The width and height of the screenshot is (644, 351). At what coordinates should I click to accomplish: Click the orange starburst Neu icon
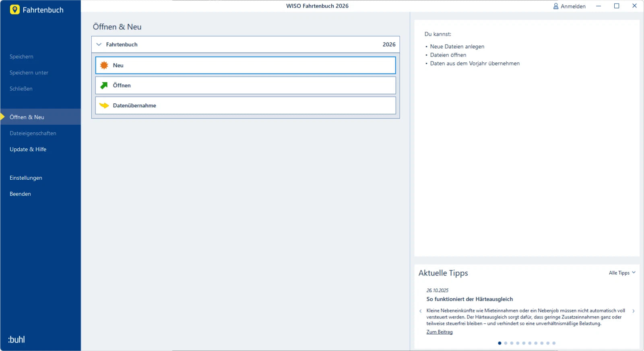pos(104,65)
